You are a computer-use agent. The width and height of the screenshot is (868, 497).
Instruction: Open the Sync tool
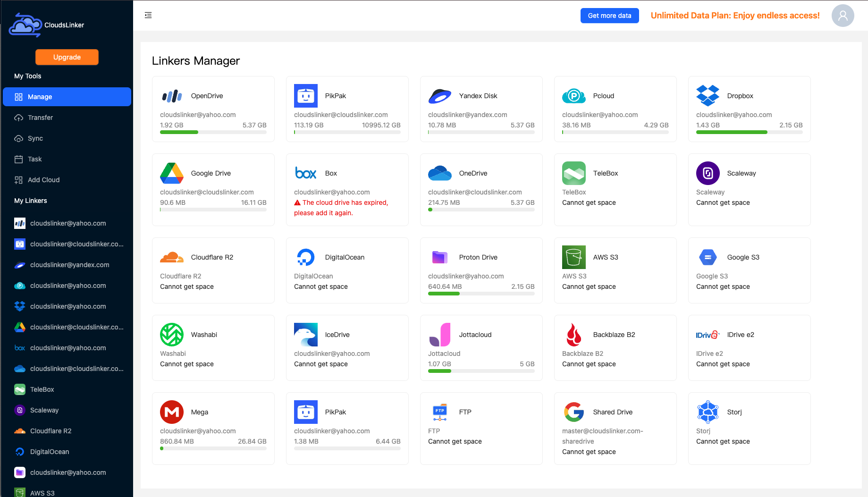[67, 138]
